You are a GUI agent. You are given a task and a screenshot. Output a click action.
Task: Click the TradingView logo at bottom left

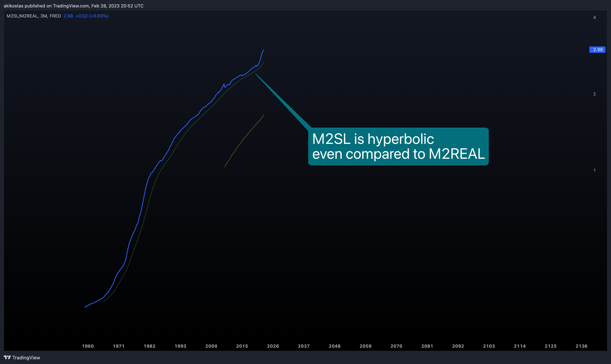[x=7, y=357]
